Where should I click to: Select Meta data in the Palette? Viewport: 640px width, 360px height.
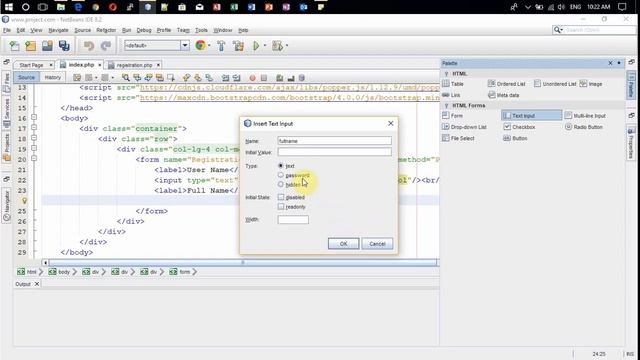tap(504, 95)
